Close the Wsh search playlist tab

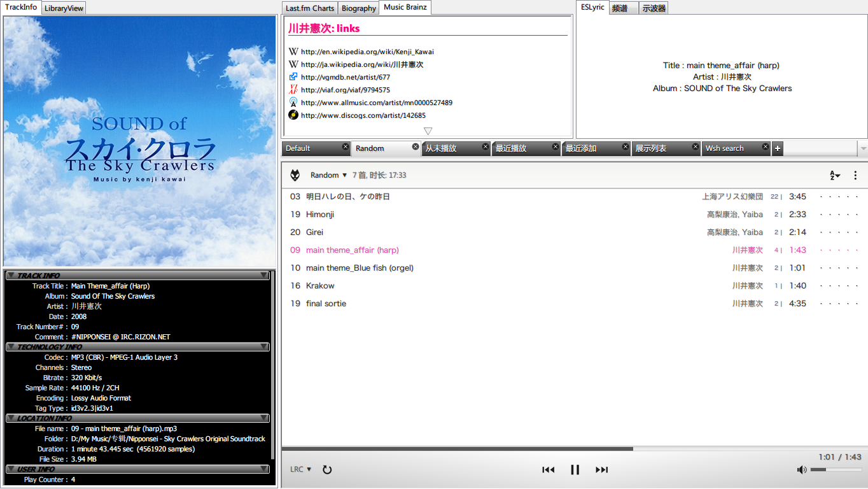(x=766, y=146)
